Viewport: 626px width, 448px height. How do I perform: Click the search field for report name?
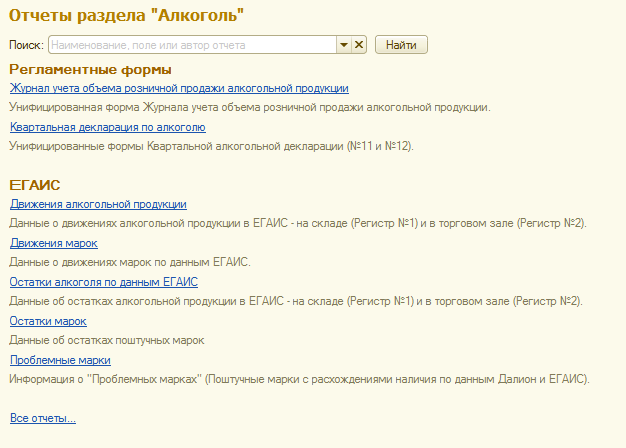(192, 45)
